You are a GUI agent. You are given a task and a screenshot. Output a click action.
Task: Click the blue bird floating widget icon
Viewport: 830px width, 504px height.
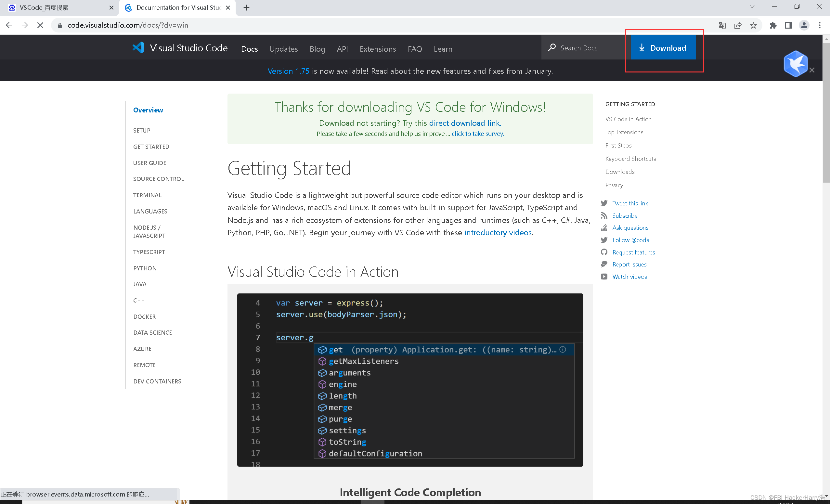click(x=796, y=63)
